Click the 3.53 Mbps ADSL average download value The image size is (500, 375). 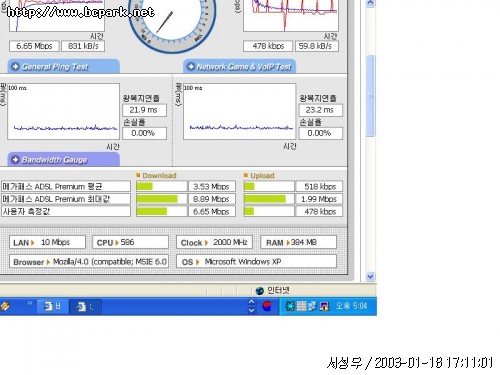click(x=212, y=186)
